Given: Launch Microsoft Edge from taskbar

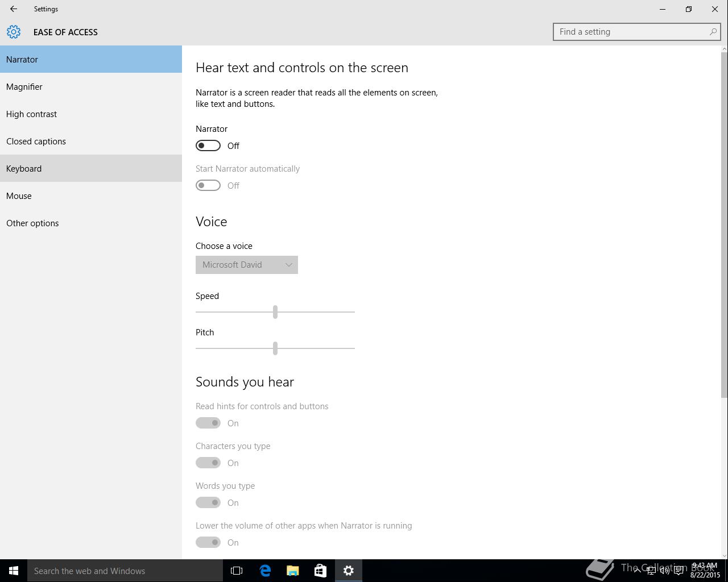Looking at the screenshot, I should tap(265, 571).
